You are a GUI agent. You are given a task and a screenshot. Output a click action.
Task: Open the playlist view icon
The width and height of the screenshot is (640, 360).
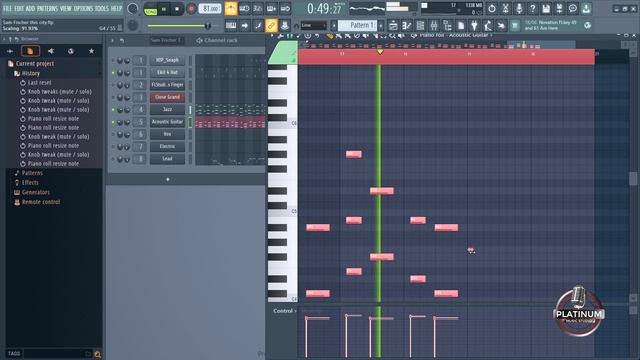[393, 26]
